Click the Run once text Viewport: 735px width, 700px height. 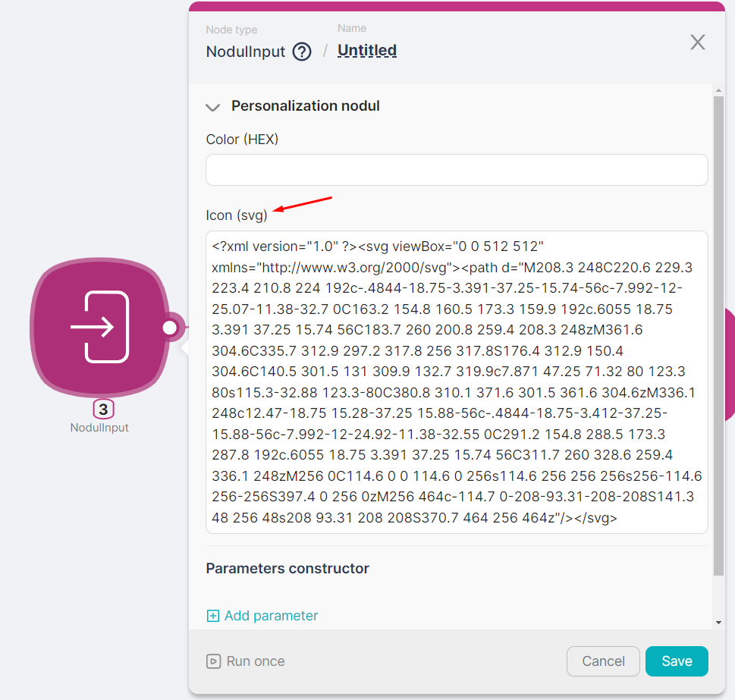point(256,661)
